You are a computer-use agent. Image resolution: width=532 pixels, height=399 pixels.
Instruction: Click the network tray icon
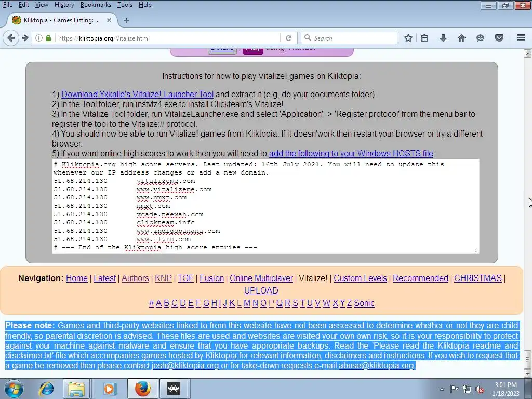pos(467,389)
